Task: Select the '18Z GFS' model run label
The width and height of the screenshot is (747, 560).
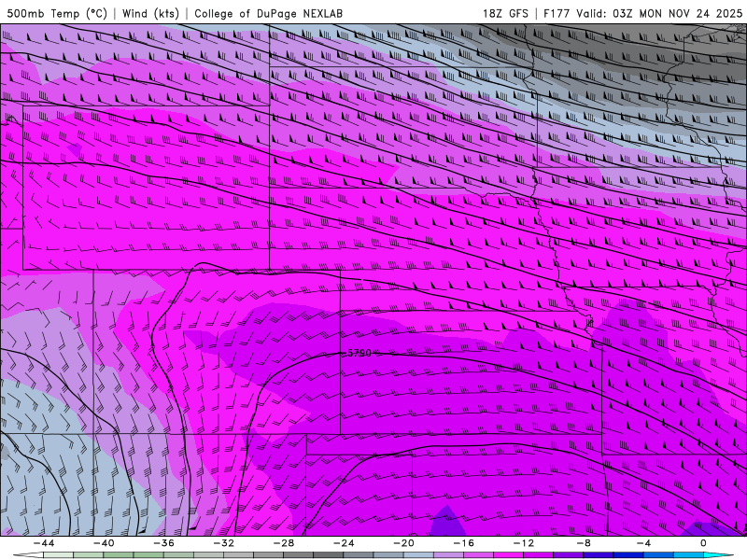Action: [505, 13]
